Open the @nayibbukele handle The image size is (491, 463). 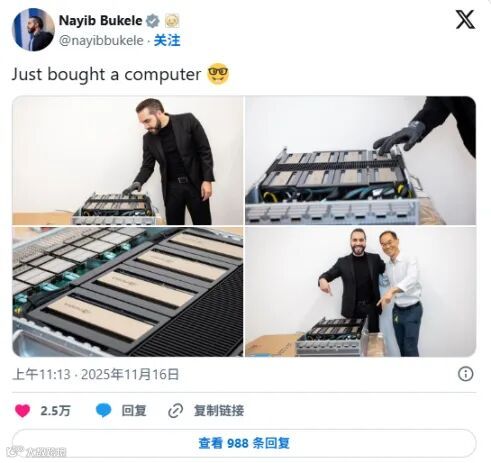(101, 41)
